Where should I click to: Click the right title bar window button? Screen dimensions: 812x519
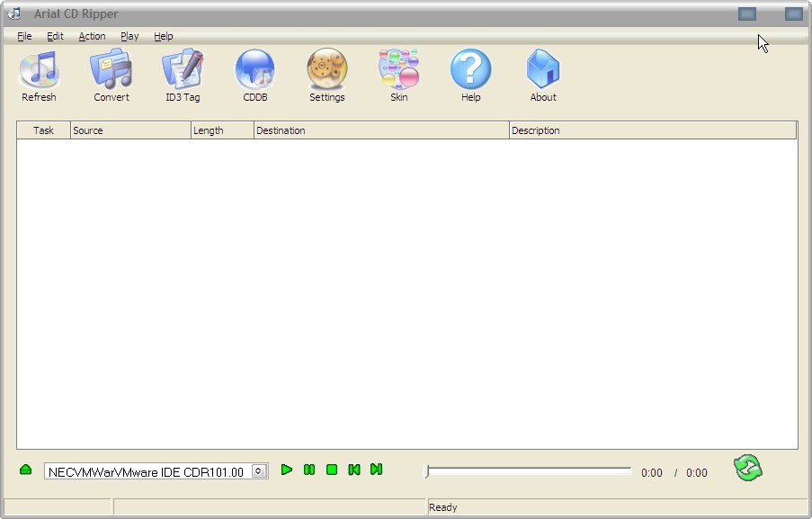coord(794,14)
